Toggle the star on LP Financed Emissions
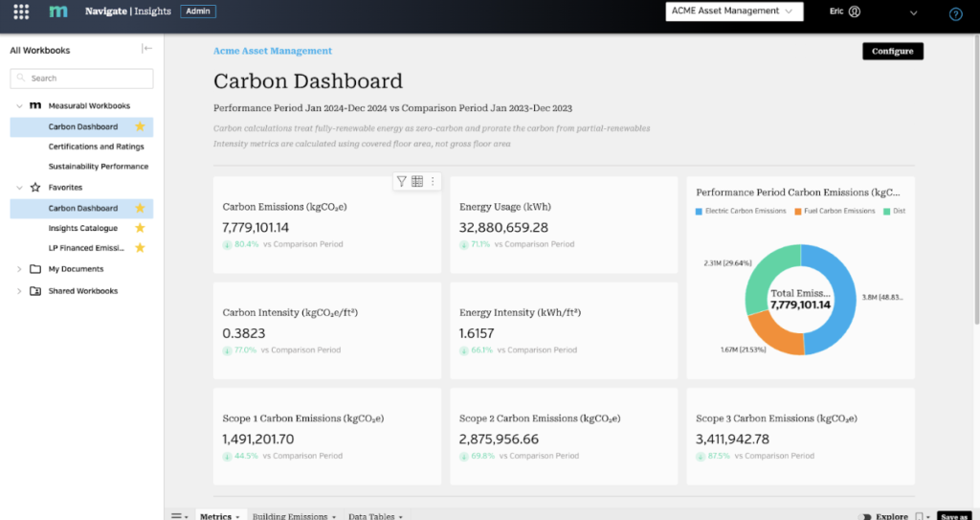 (140, 248)
